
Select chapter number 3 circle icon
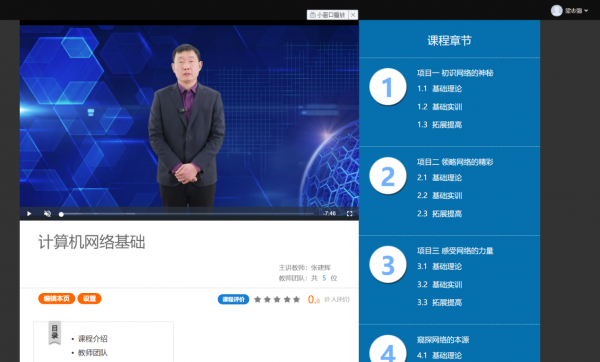coord(388,265)
